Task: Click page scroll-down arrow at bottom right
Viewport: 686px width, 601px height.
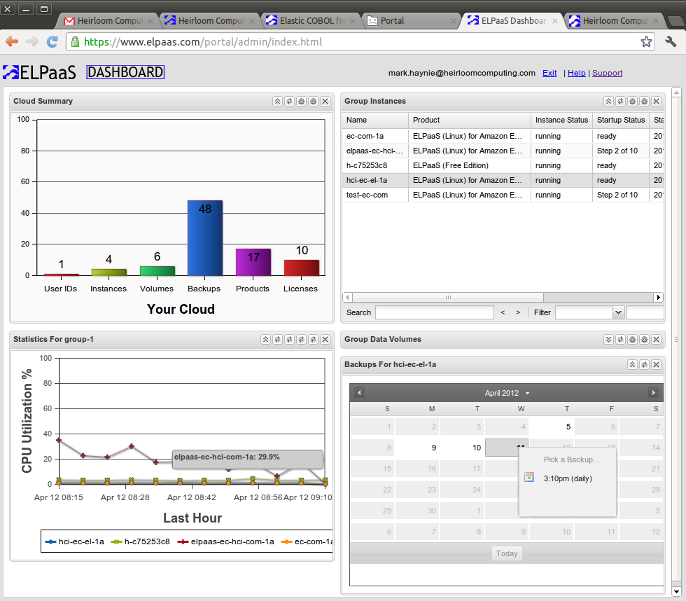Action: coord(676,591)
